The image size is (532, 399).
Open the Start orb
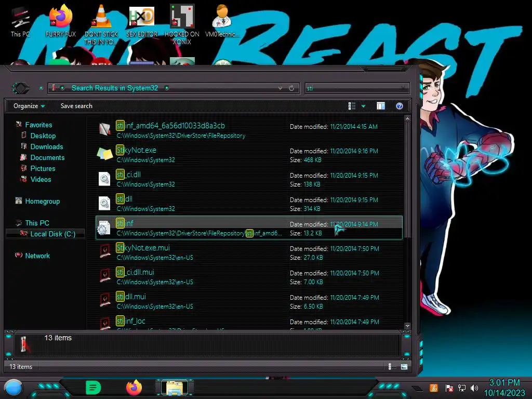coord(14,388)
